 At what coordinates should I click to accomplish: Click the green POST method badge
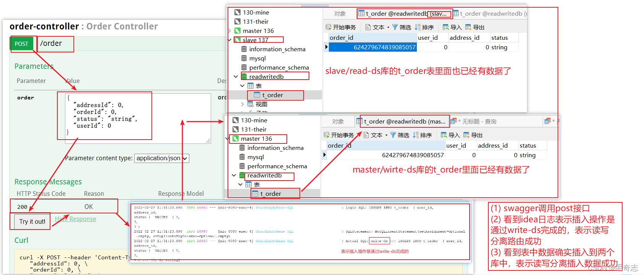pos(21,44)
